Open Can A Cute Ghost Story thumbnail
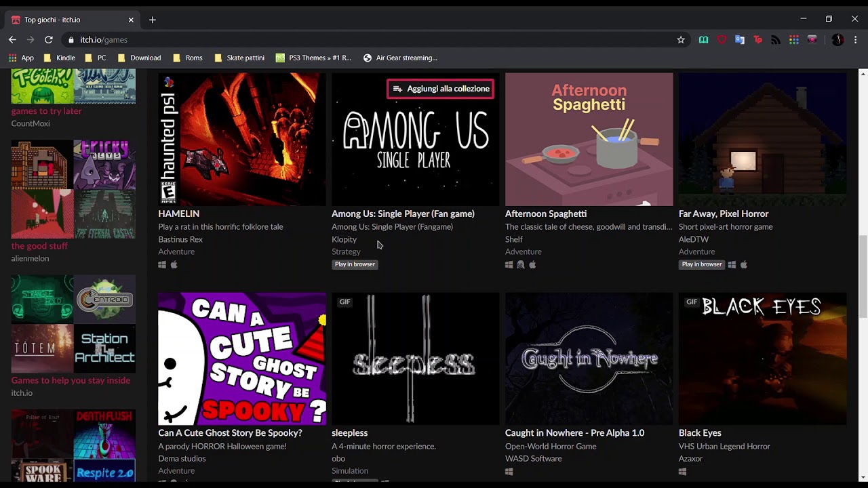The width and height of the screenshot is (868, 488). tap(242, 359)
